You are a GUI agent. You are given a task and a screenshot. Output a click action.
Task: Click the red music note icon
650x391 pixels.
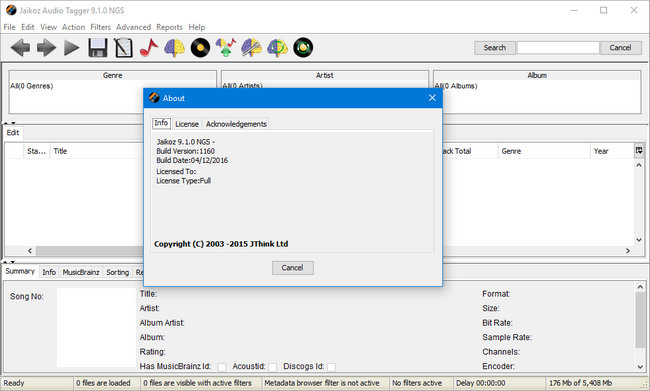click(149, 48)
